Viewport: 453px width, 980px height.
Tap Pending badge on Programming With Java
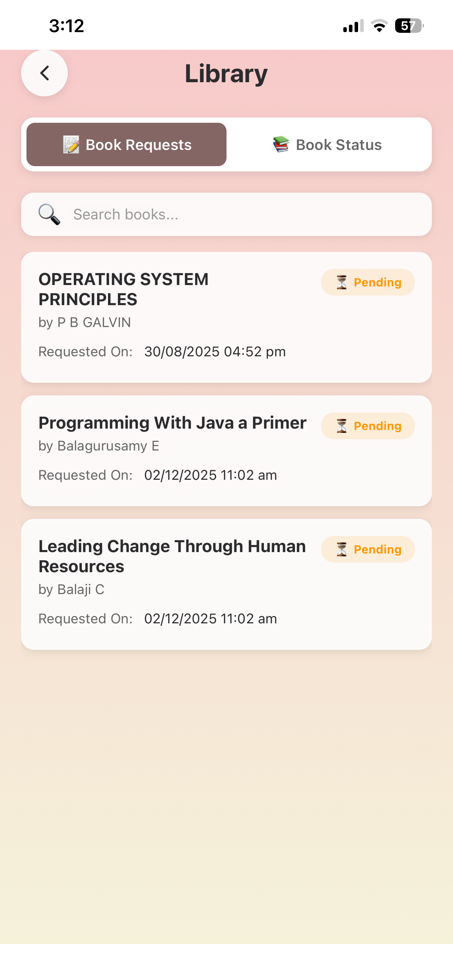368,426
